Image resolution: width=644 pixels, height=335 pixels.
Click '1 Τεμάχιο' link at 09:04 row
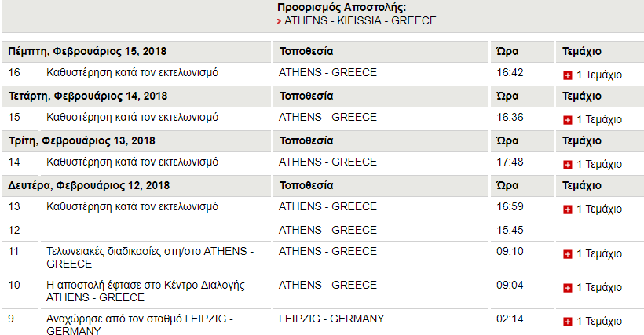click(599, 287)
